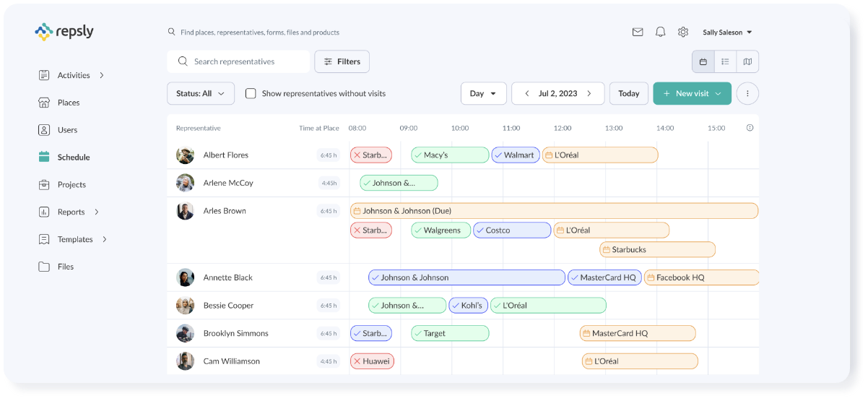The height and width of the screenshot is (401, 868).
Task: Click the Search representatives field
Action: [x=238, y=61]
